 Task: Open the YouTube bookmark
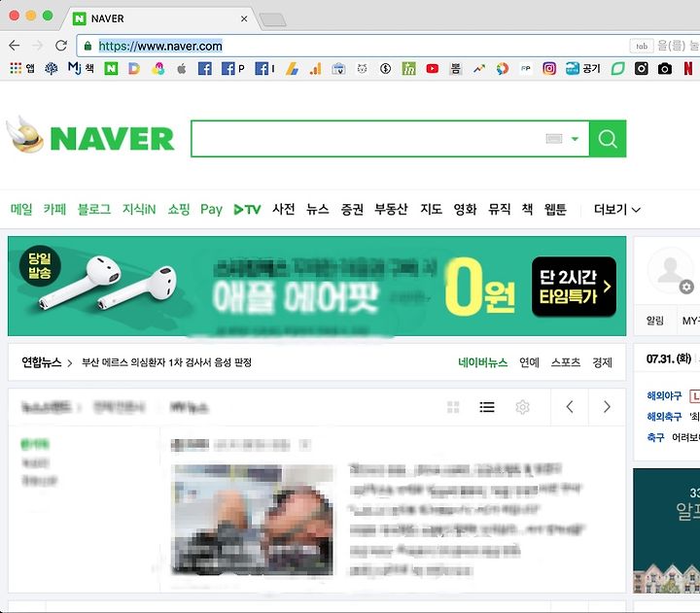click(x=432, y=69)
